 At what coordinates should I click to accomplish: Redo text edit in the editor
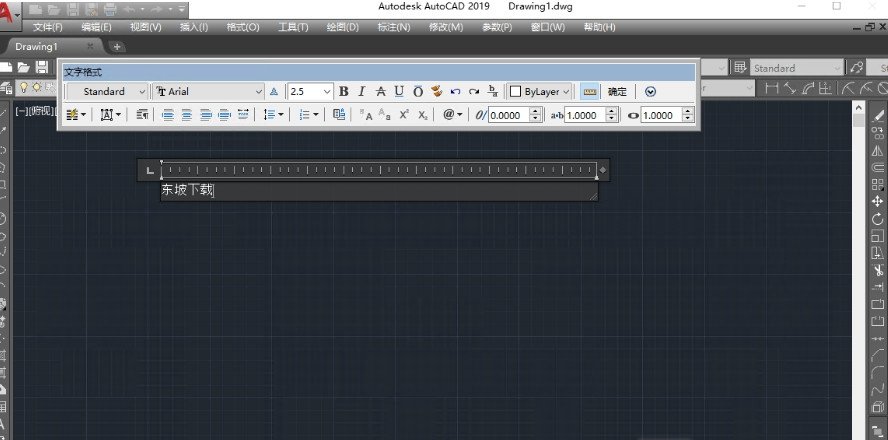tap(474, 92)
